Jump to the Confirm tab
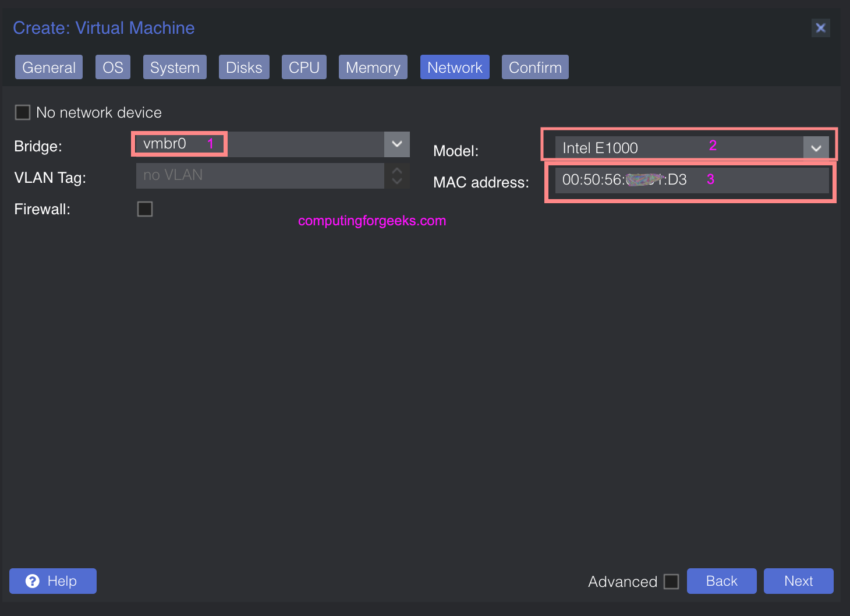 click(x=534, y=66)
